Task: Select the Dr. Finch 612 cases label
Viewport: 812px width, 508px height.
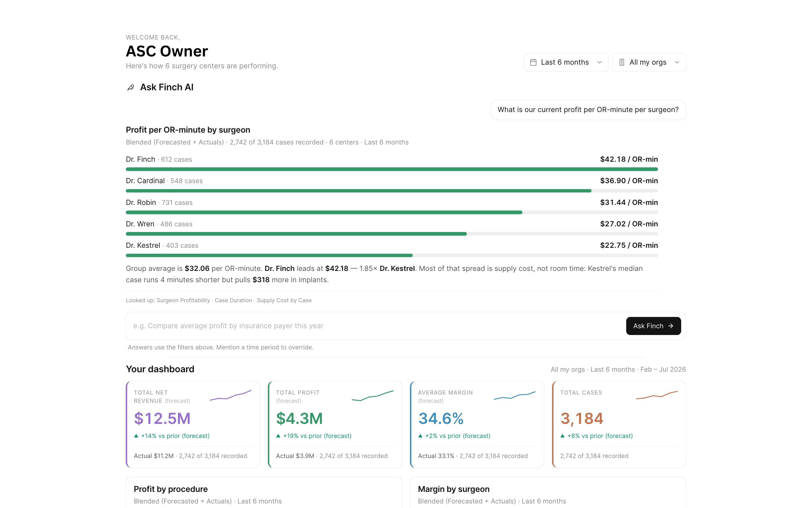Action: coord(159,159)
